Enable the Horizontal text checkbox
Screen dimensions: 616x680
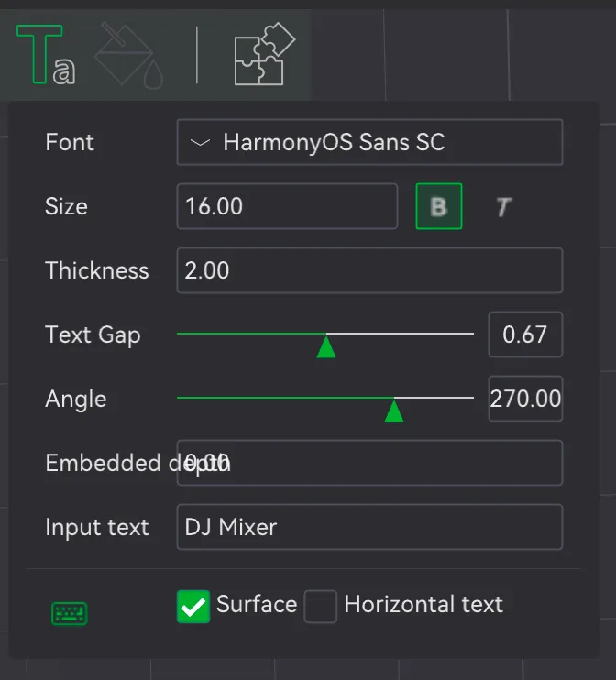pos(320,607)
